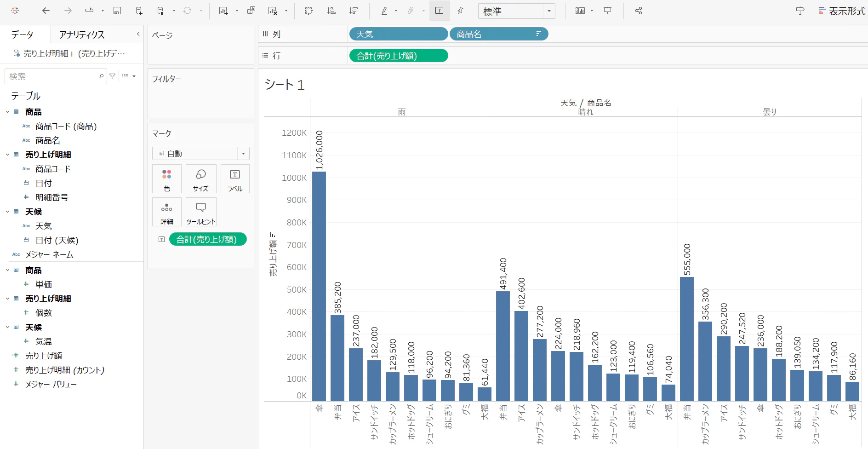
Task: Open the data pane view options arrow
Action: [x=134, y=76]
